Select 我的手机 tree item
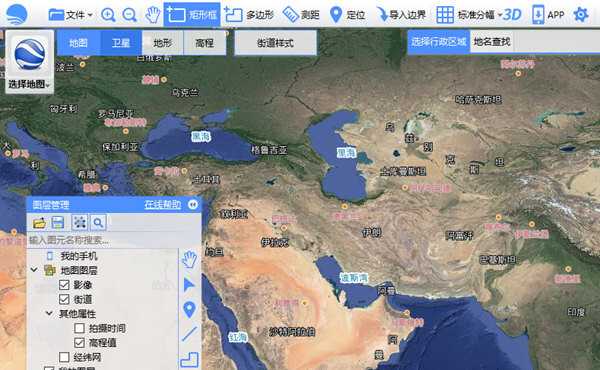Viewport: 600px width, 370px height. coord(79,256)
